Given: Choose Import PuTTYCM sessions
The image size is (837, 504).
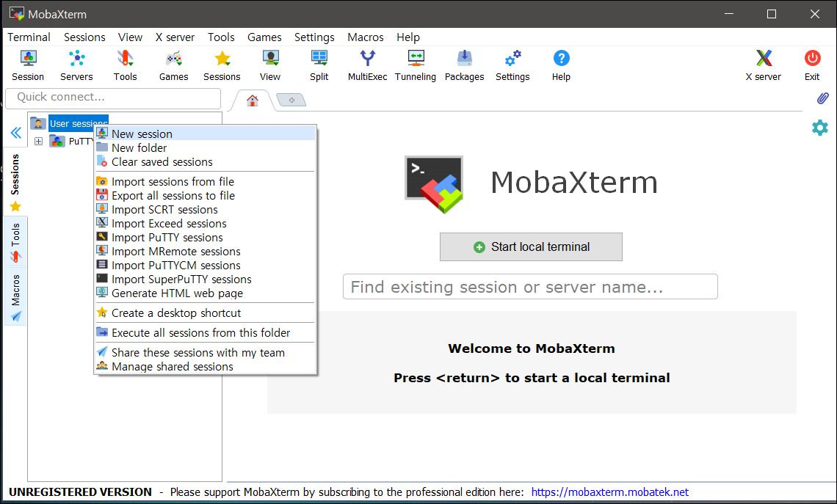Looking at the screenshot, I should tap(206, 265).
